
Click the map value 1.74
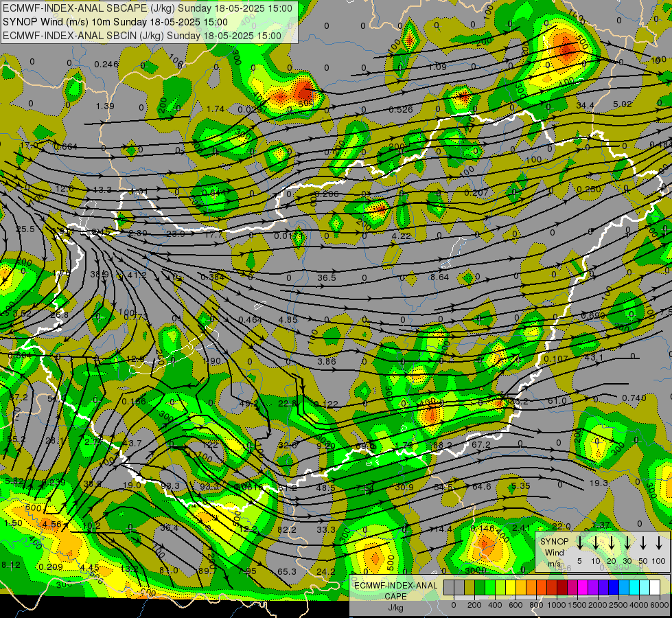point(215,109)
